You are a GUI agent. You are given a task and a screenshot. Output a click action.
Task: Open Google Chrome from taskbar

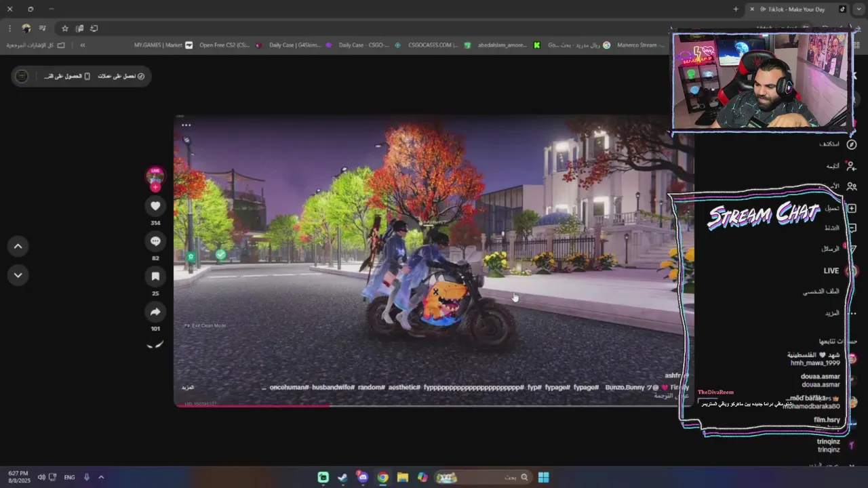click(x=383, y=477)
